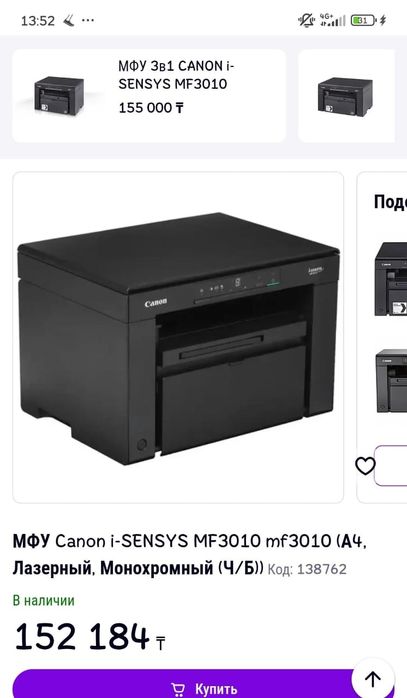Tap the three dots notification indicator

coord(88,20)
